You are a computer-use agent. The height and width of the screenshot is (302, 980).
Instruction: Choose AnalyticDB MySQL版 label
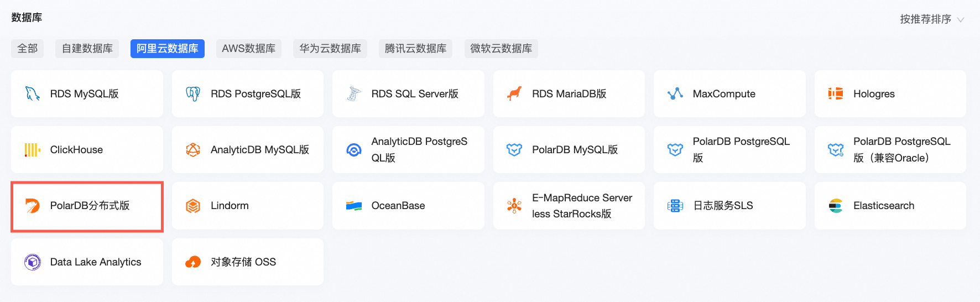coord(260,150)
